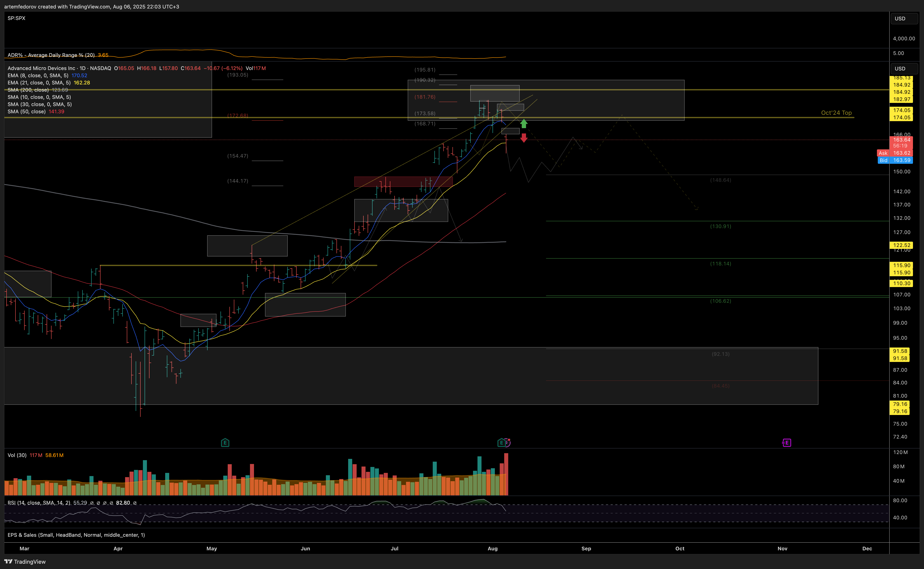Click the Aug label on time axis
This screenshot has width=924, height=569.
(x=493, y=548)
